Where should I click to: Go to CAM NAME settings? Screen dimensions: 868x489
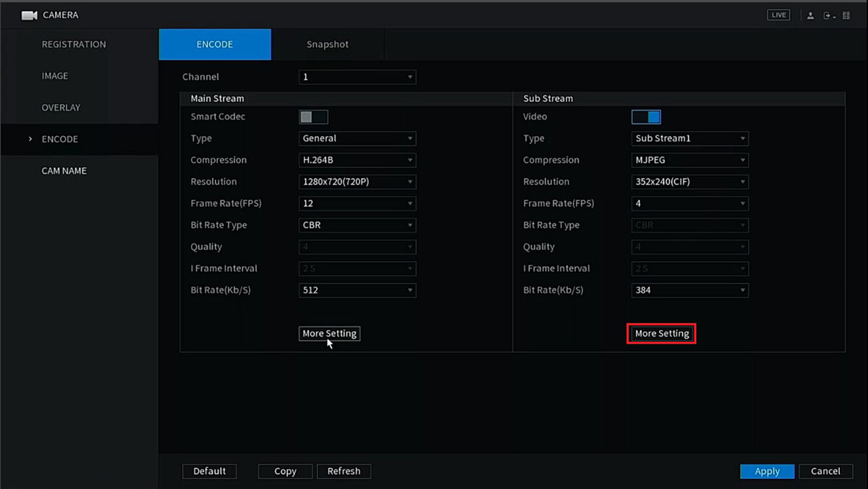[x=64, y=171]
